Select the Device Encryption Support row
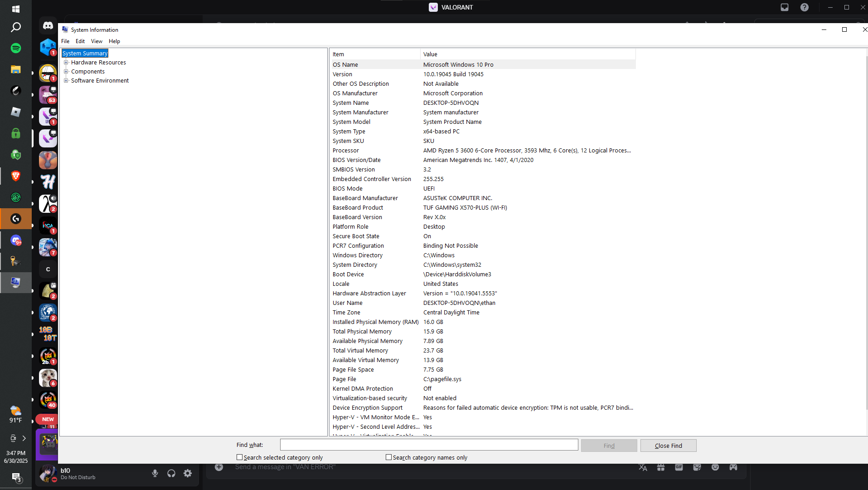The height and width of the screenshot is (490, 868). (x=483, y=408)
